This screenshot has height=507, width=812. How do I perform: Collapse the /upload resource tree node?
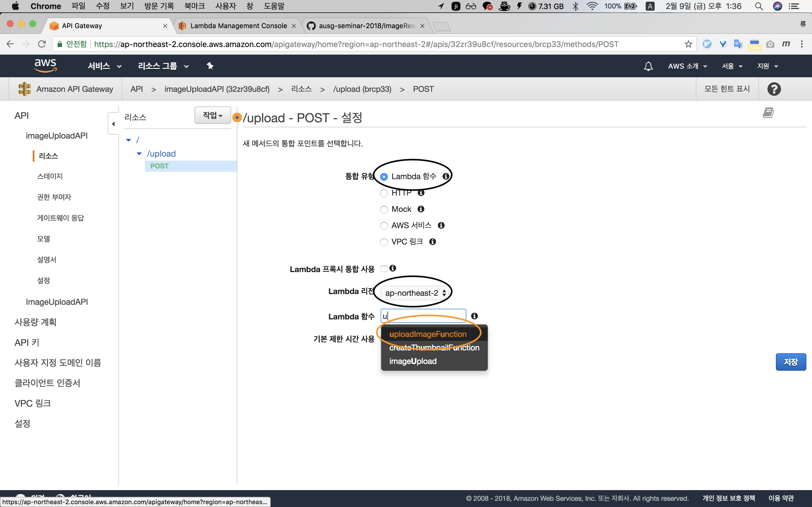pyautogui.click(x=139, y=154)
